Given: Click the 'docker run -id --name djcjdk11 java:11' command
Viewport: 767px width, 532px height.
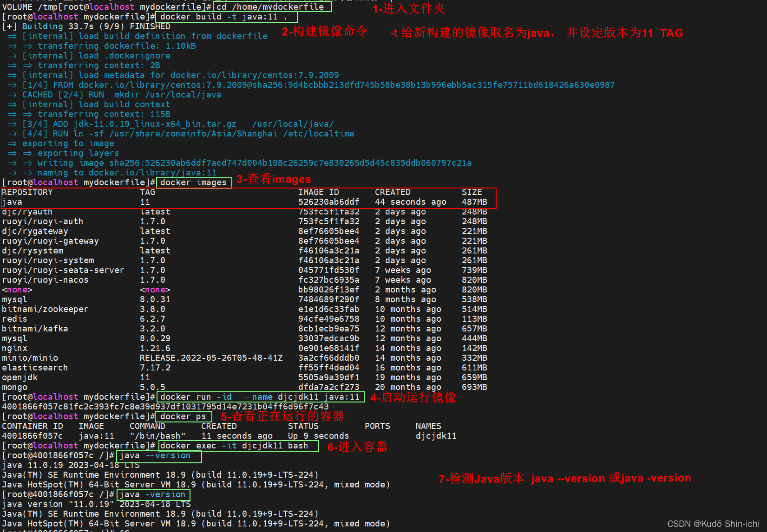Looking at the screenshot, I should click(x=260, y=397).
